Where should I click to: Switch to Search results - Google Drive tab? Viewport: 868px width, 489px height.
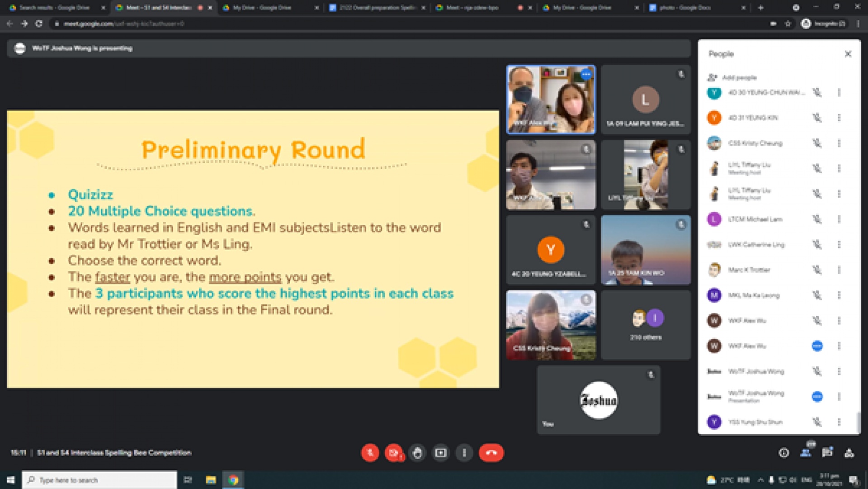point(54,8)
